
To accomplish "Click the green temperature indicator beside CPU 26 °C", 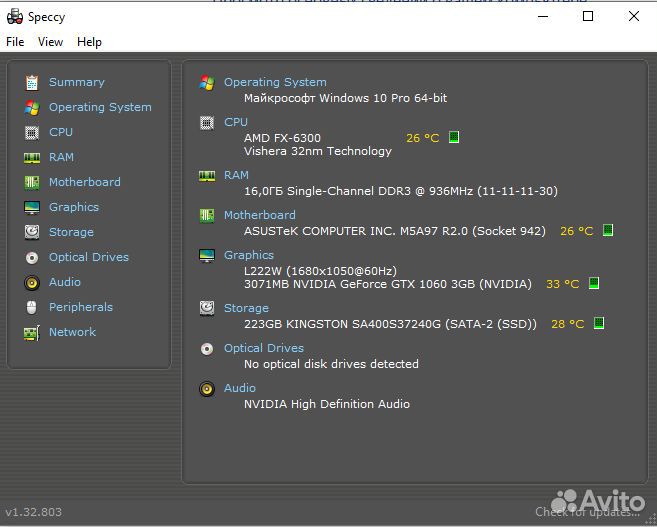I will click(x=454, y=137).
